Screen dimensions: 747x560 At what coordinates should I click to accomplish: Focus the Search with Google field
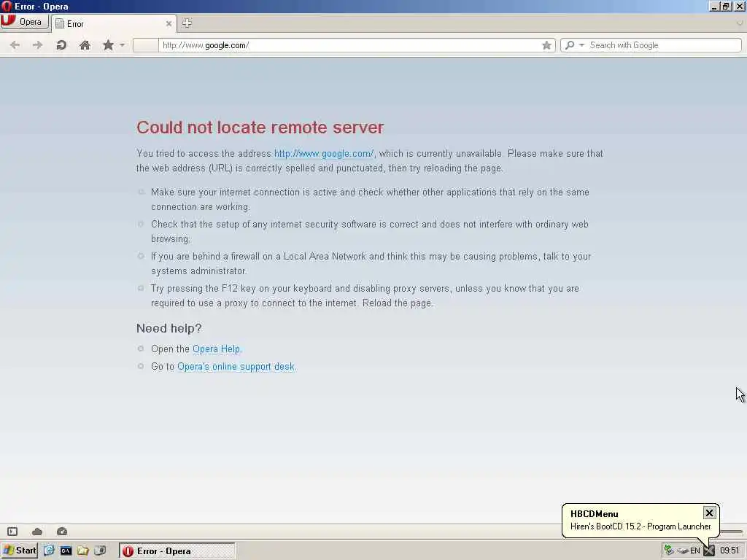[x=664, y=45]
